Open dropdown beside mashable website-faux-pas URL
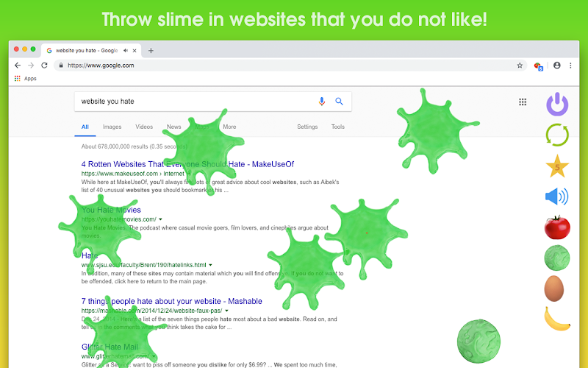This screenshot has width=588, height=368. tap(226, 311)
